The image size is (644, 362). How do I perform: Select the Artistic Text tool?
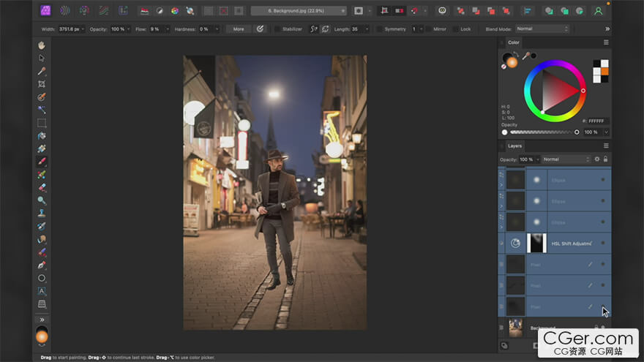click(x=42, y=291)
